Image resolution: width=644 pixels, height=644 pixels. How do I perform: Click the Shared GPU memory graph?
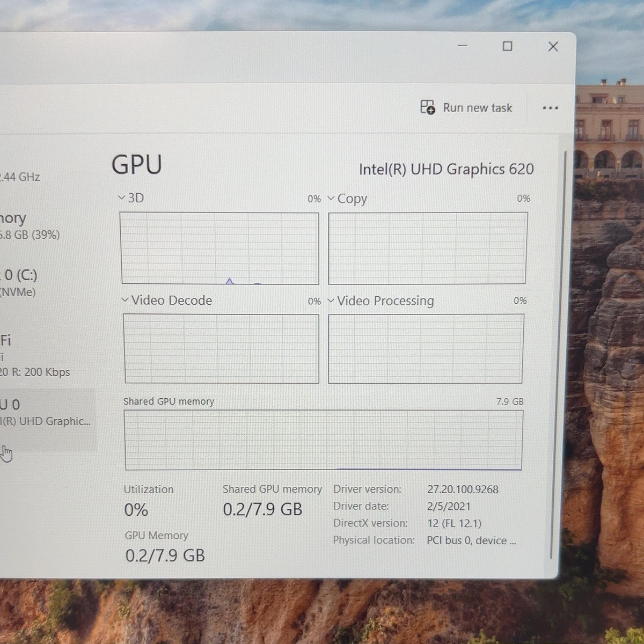click(324, 440)
